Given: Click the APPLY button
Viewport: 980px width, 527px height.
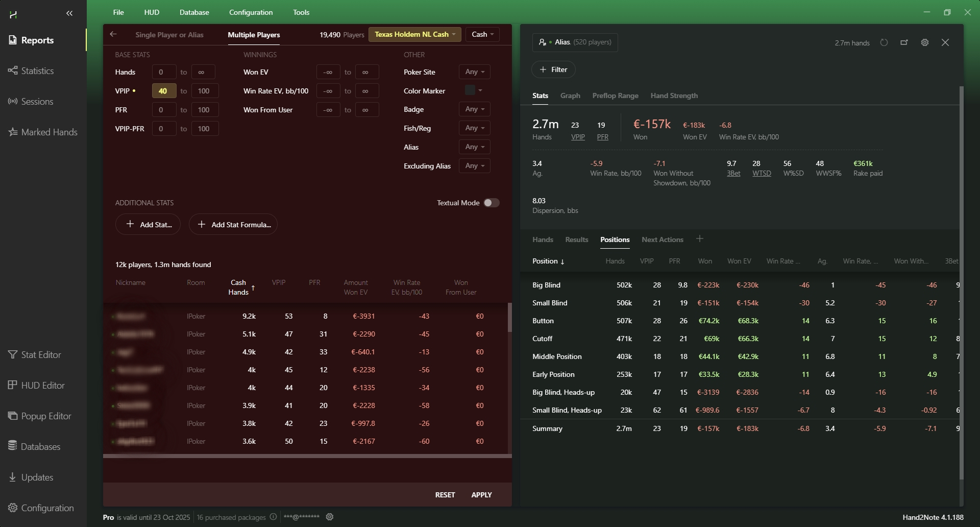Looking at the screenshot, I should point(481,495).
